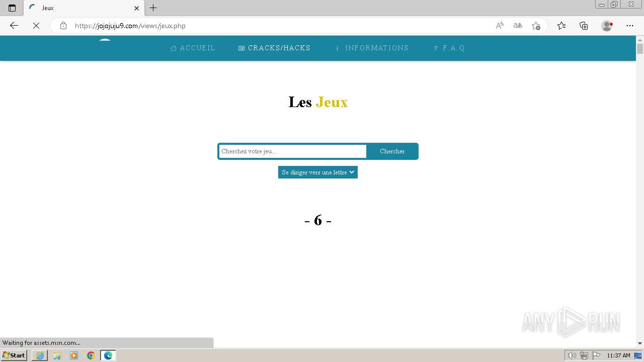This screenshot has height=362, width=644.
Task: Open the Windows Start menu
Action: pos(14,355)
